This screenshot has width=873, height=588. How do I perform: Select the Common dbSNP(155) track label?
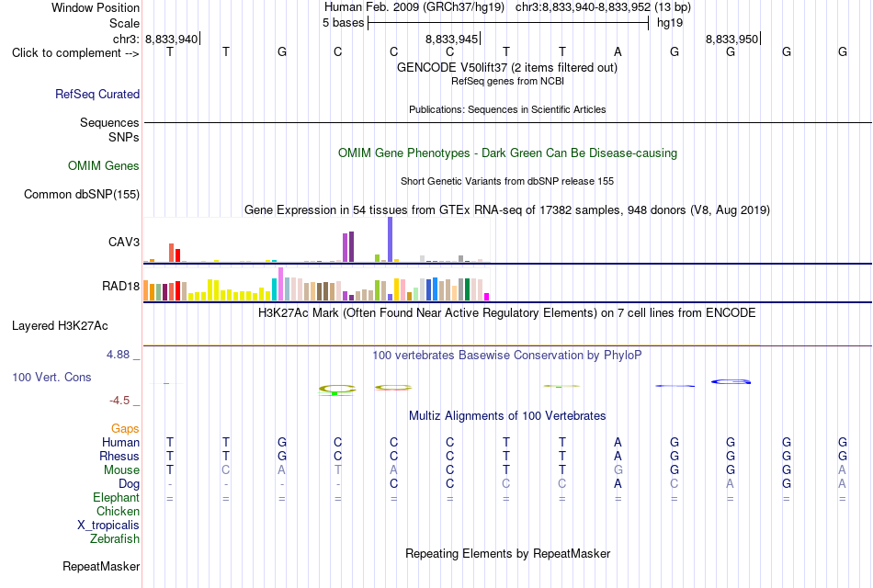82,195
